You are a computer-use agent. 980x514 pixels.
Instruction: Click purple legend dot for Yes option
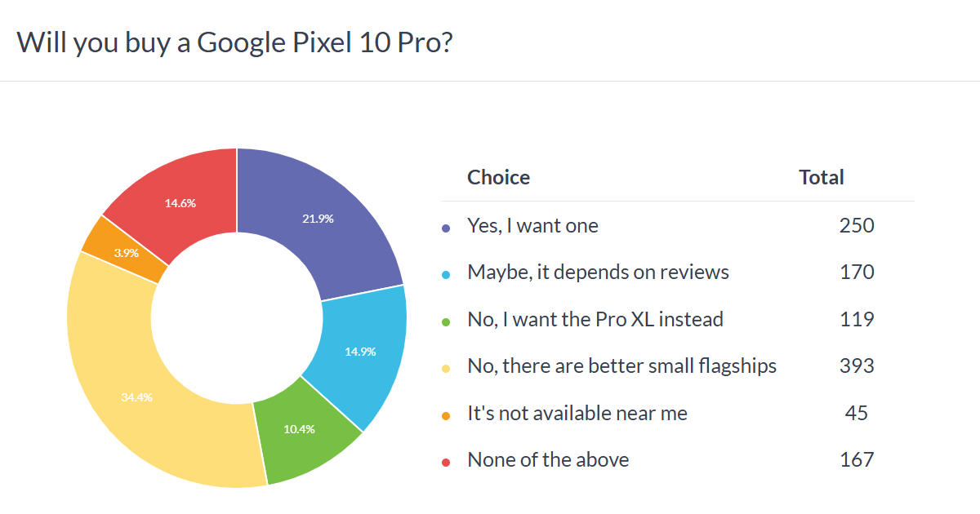pos(446,228)
